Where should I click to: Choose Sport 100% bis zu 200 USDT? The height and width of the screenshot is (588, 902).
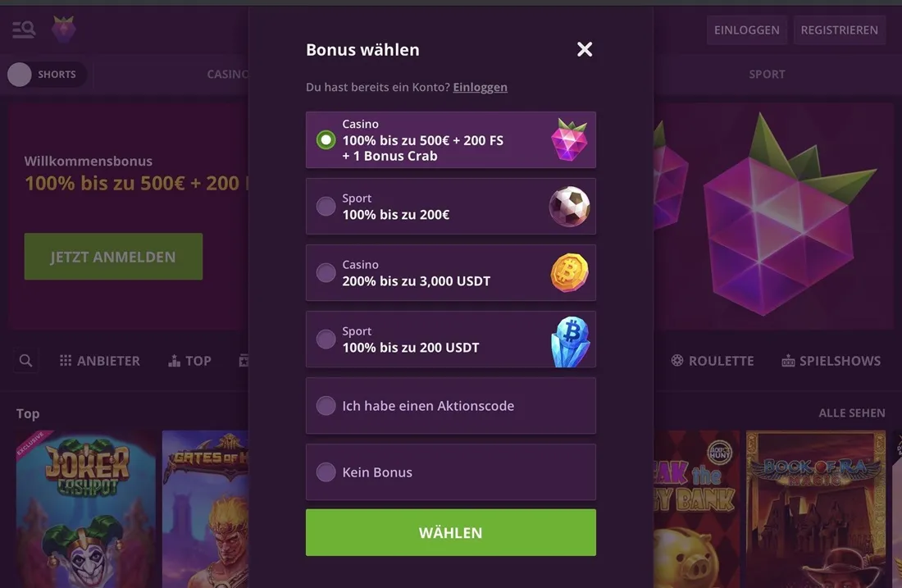[450, 340]
